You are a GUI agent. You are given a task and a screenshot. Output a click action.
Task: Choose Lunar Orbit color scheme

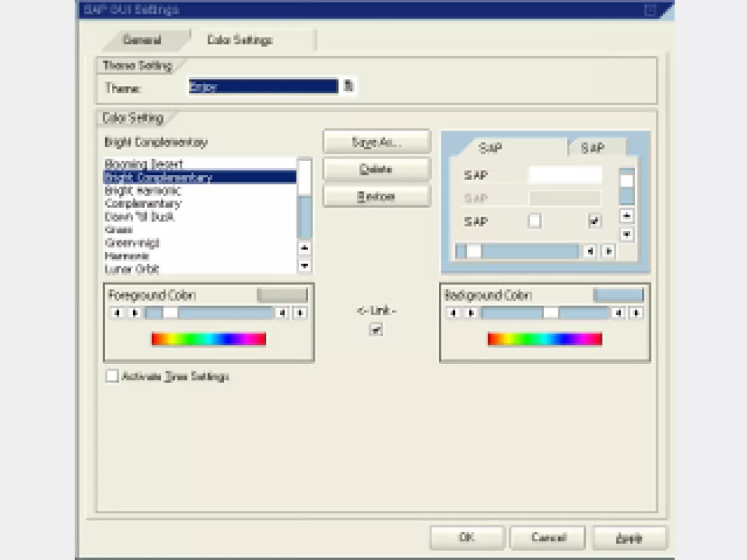[x=200, y=269]
